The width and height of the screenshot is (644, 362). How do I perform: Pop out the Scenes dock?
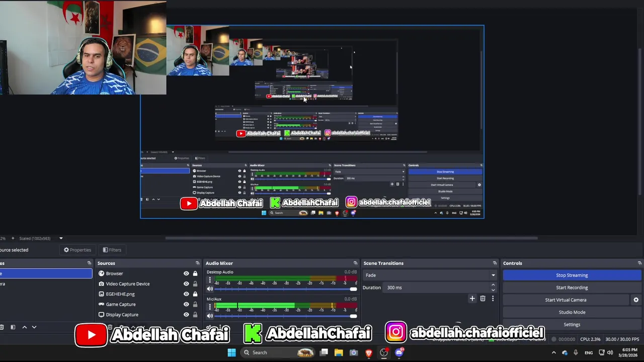click(89, 263)
